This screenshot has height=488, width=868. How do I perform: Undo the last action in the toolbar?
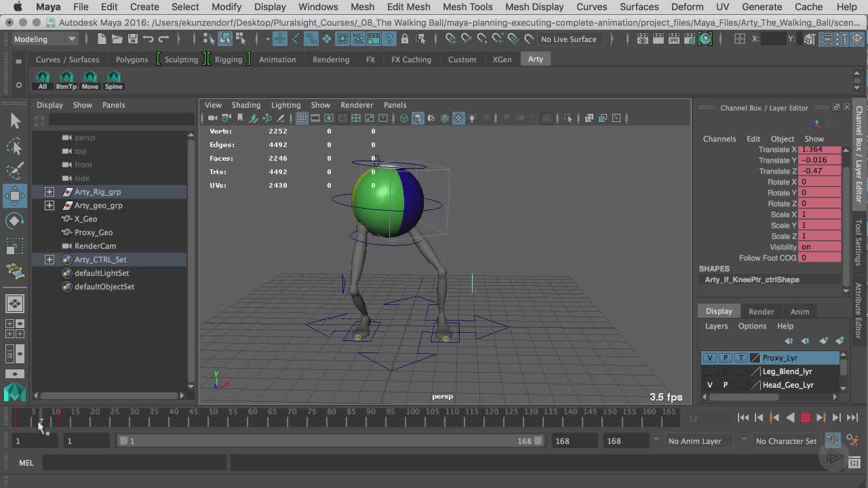(x=149, y=39)
